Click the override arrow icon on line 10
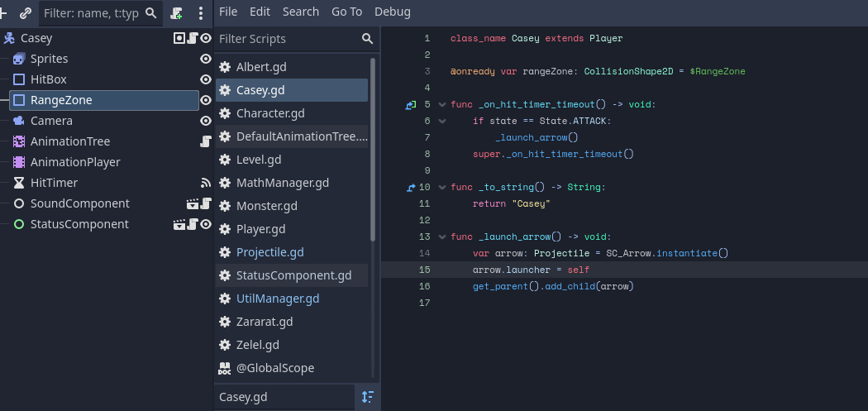This screenshot has height=411, width=868. coord(410,187)
